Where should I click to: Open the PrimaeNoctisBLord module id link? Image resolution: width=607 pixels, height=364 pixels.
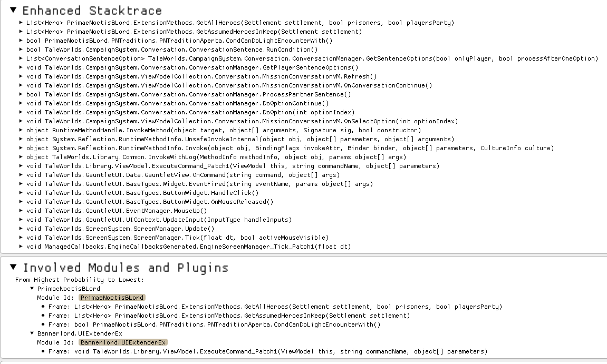pos(112,298)
